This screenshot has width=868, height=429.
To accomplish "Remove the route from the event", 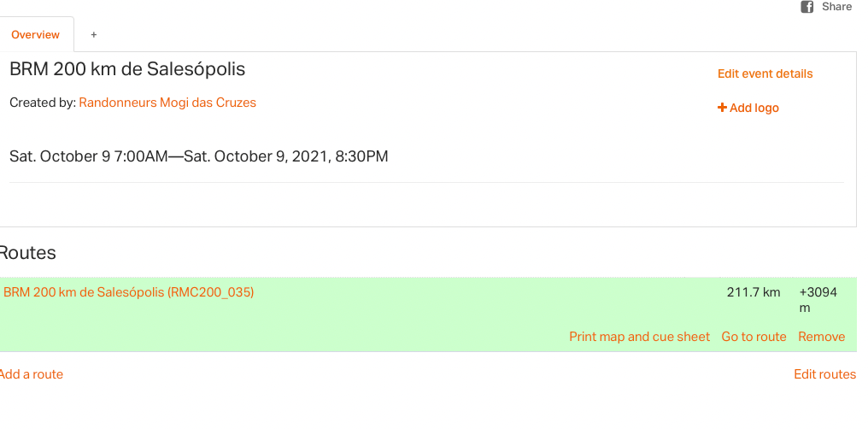I will (x=821, y=337).
